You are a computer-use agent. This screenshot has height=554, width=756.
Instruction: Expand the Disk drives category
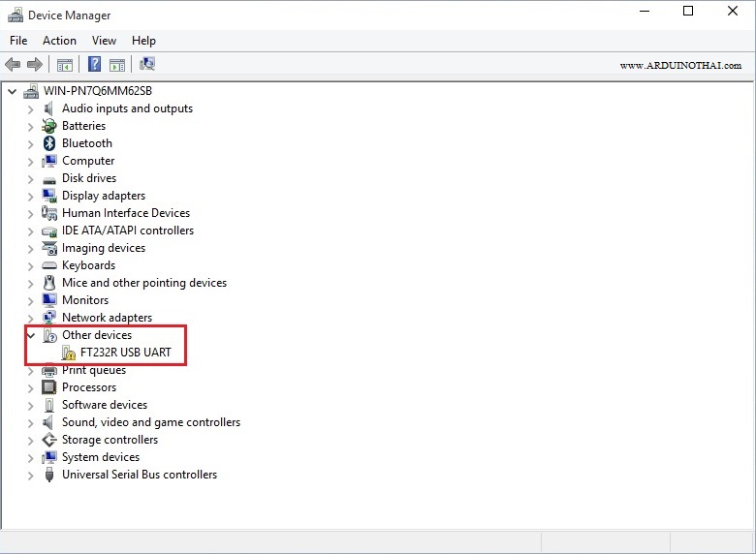(x=30, y=179)
